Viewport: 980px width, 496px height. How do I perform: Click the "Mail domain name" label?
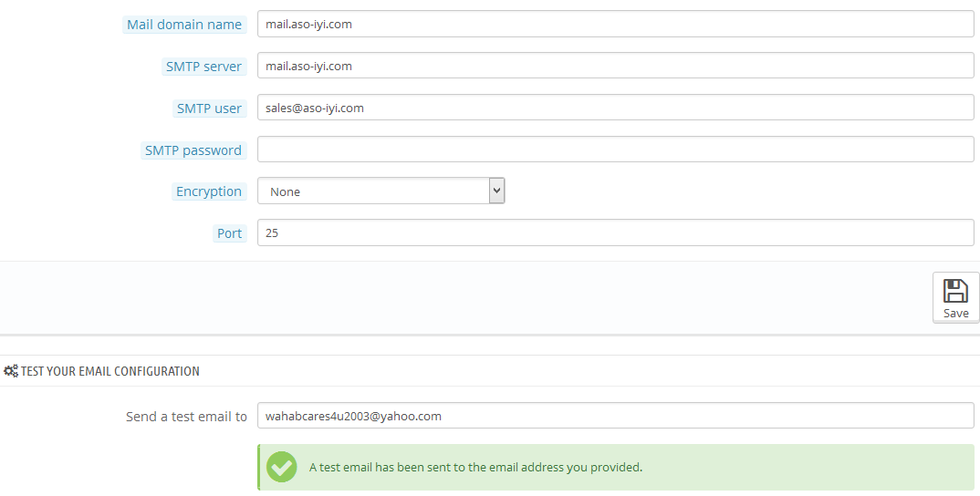184,25
